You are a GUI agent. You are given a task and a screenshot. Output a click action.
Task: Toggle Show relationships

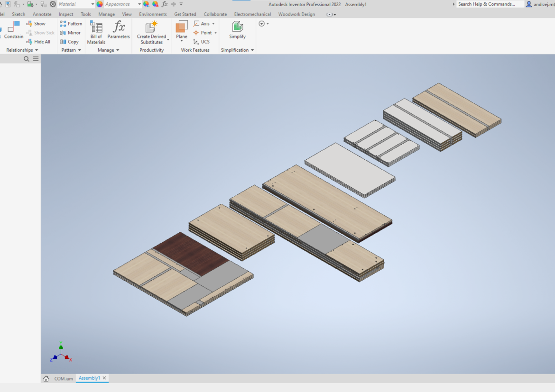[36, 24]
